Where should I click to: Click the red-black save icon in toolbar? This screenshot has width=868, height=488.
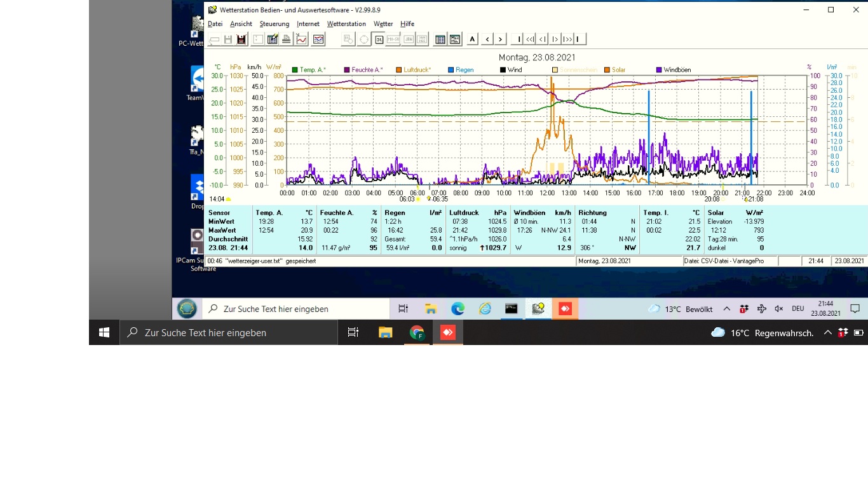pyautogui.click(x=241, y=39)
